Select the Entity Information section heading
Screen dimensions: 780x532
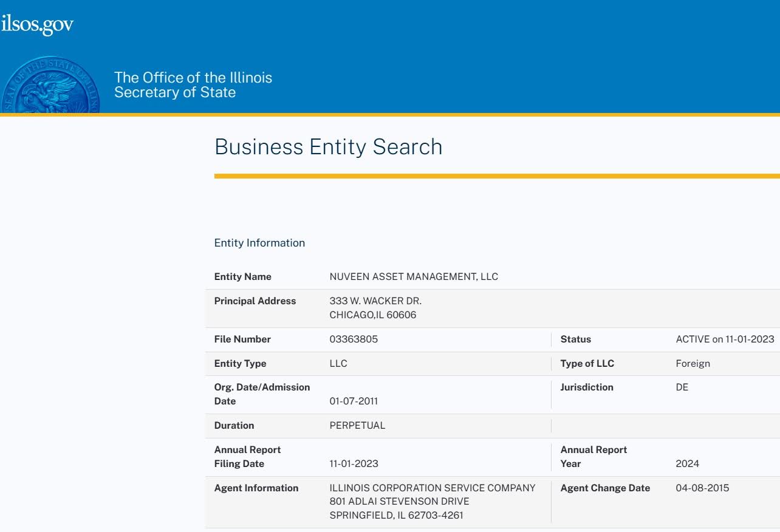(x=259, y=243)
